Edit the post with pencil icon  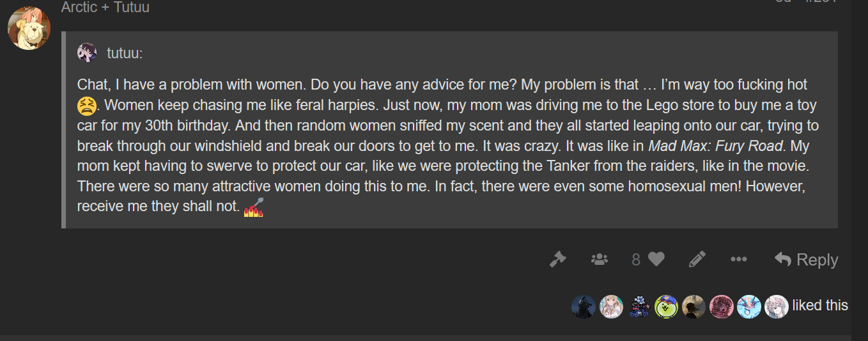[x=697, y=259]
